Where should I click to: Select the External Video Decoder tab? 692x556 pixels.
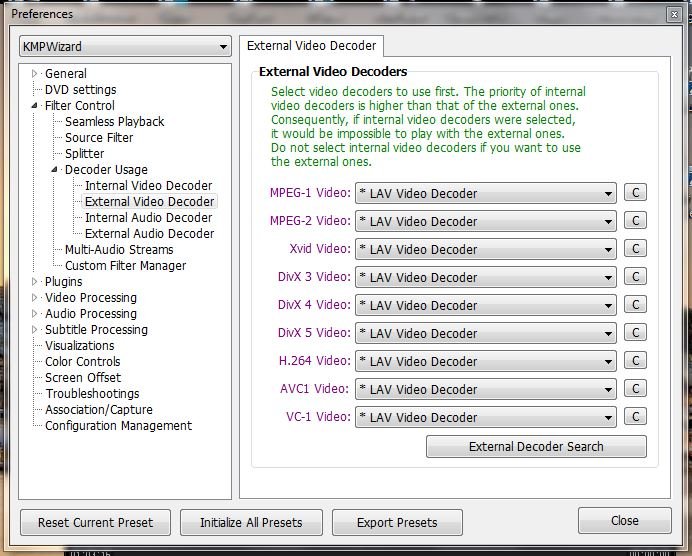[x=311, y=45]
